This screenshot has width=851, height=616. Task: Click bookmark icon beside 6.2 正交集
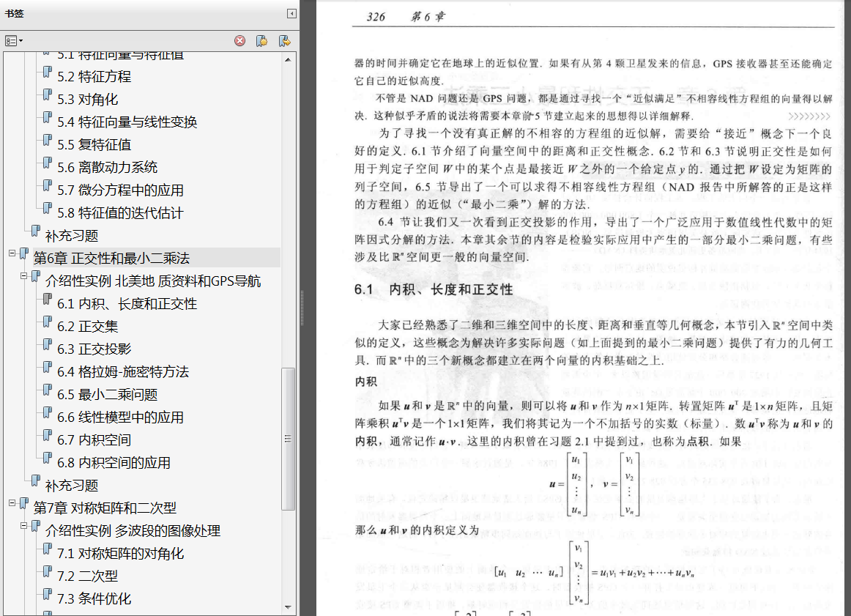tap(48, 322)
